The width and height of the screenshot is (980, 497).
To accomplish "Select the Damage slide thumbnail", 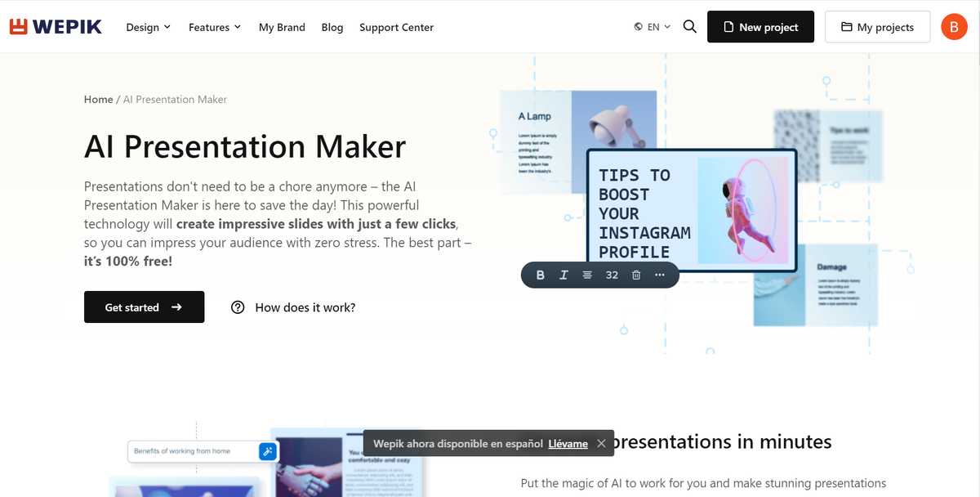I will [815, 285].
